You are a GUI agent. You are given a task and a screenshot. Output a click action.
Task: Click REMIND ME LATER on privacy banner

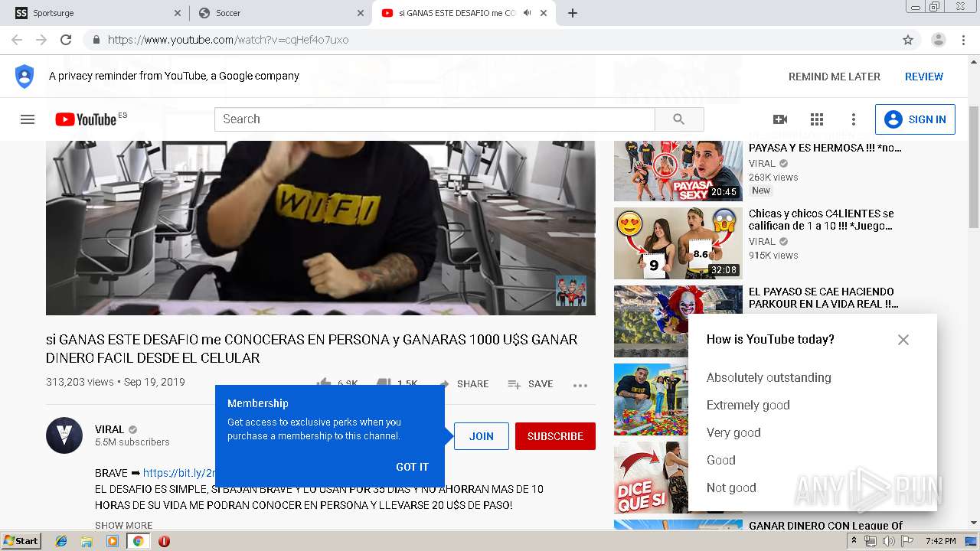coord(835,77)
